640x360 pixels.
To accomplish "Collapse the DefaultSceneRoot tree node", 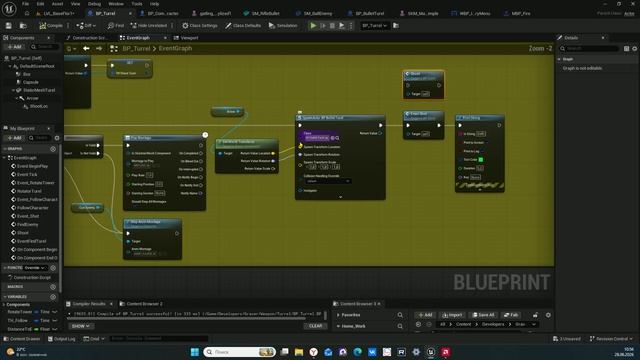I will [10, 66].
